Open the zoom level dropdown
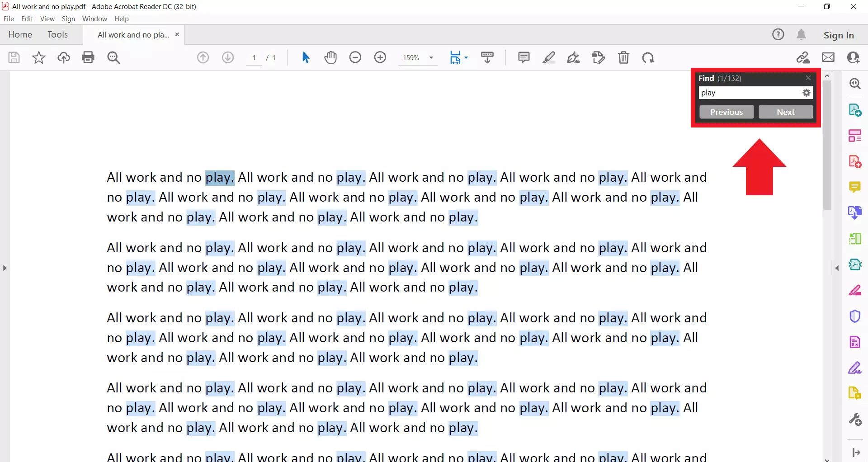Screen dimensions: 868x462 coord(431,58)
